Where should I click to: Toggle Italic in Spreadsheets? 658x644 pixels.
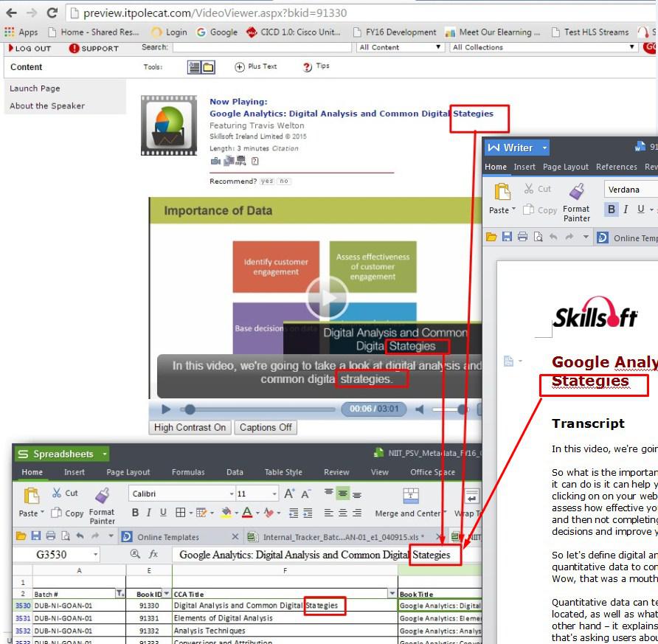point(148,513)
